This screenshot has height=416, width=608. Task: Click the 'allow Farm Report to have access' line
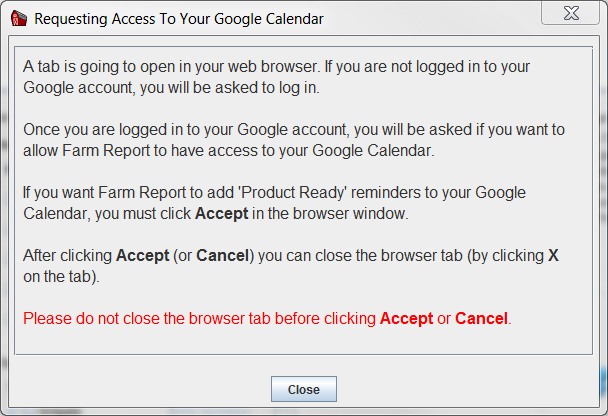[229, 150]
